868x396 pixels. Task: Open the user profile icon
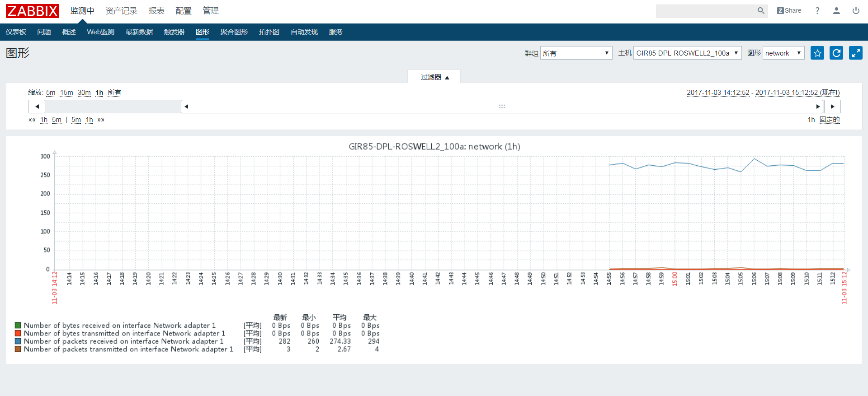(x=836, y=11)
